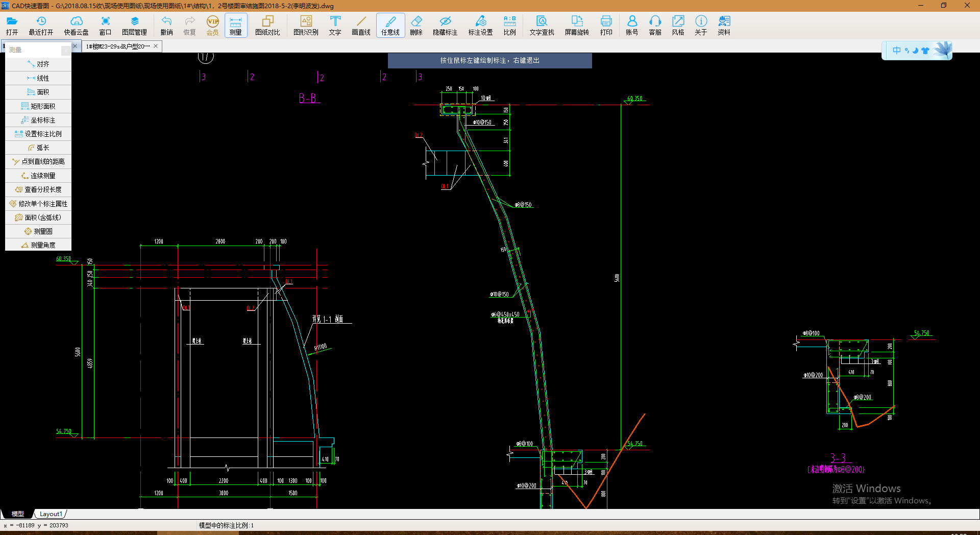The image size is (980, 535).
Task: Switch to the Layout1 tab
Action: (x=51, y=514)
